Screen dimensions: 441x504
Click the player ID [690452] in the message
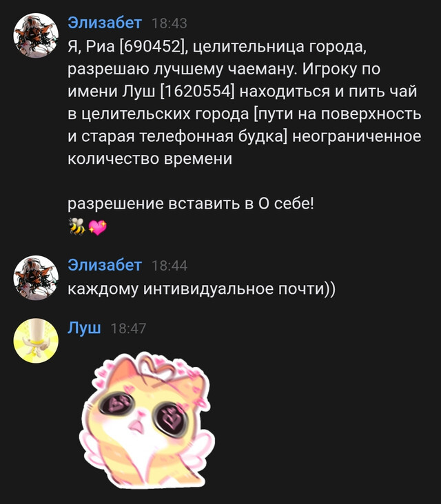pyautogui.click(x=152, y=47)
